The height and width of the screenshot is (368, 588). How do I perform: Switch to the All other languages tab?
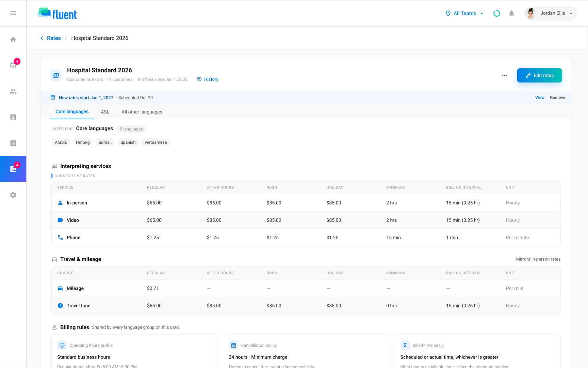[142, 112]
